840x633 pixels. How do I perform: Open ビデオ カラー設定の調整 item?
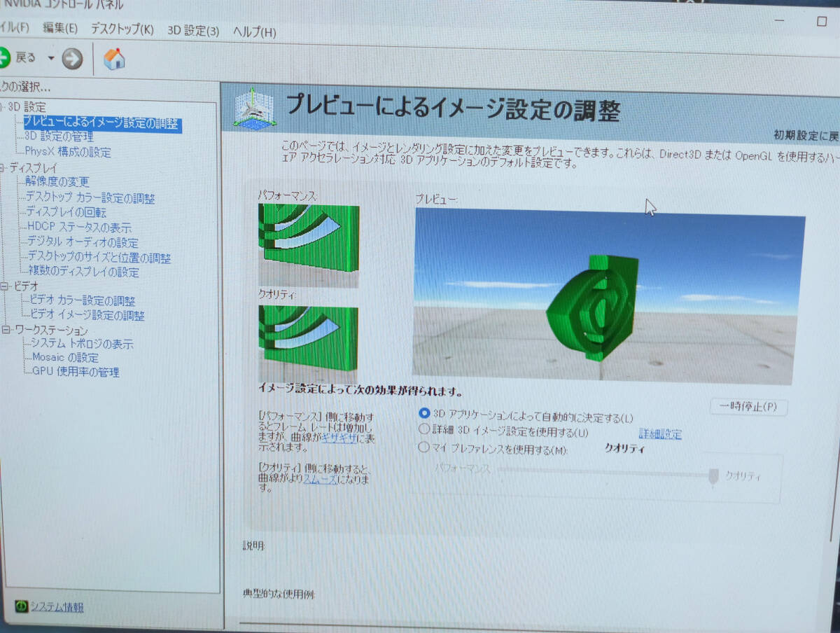click(x=83, y=301)
